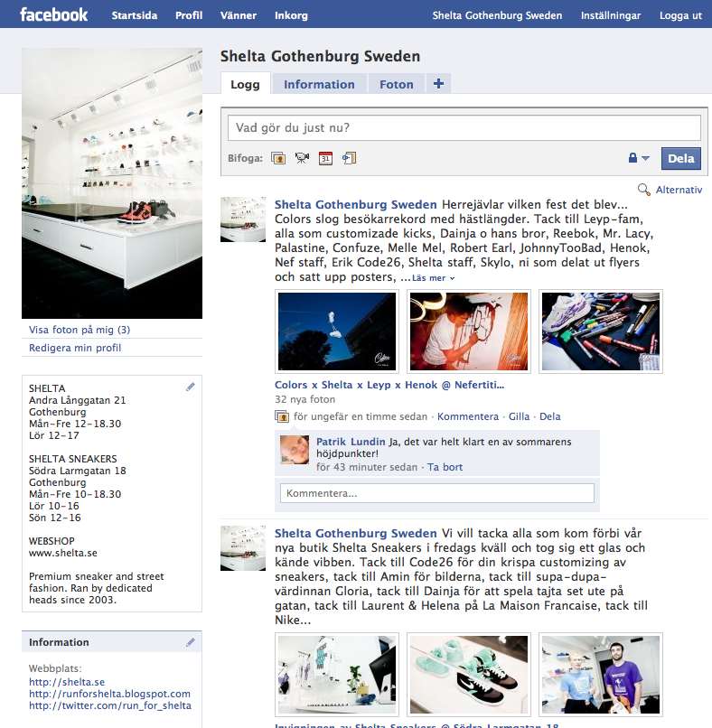Click the Dela share button

coord(681,158)
